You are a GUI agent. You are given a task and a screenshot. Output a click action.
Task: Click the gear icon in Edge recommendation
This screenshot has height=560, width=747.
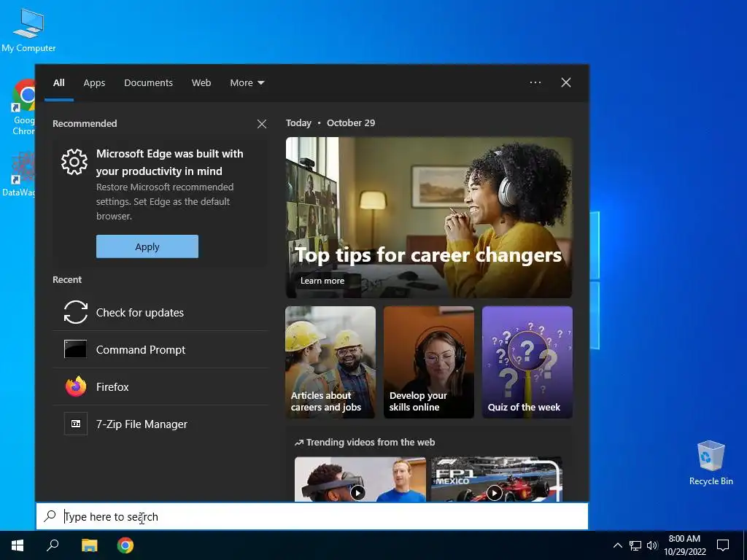tap(74, 162)
